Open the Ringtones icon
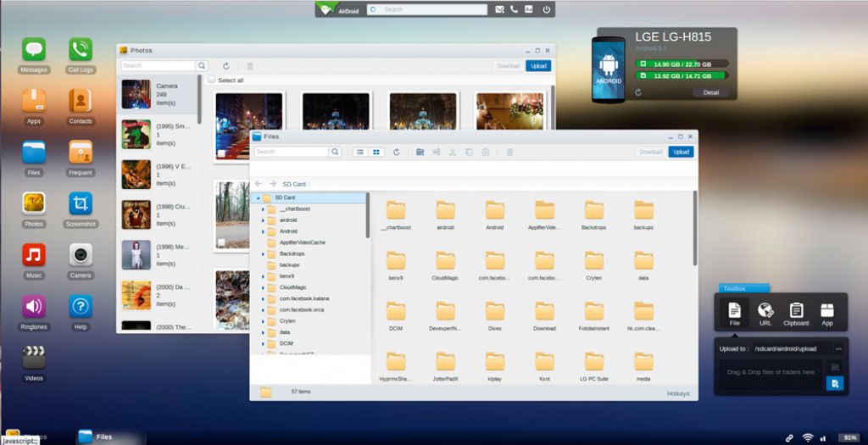 [34, 307]
